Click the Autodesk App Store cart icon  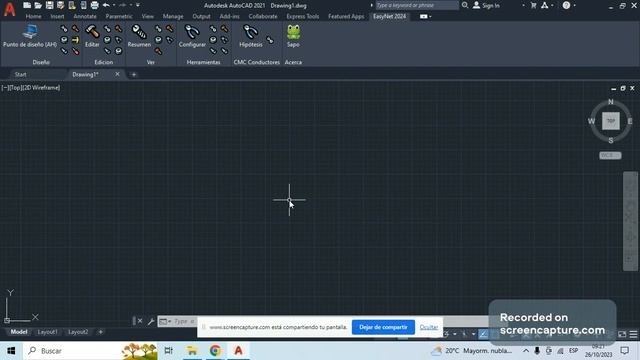coord(533,5)
